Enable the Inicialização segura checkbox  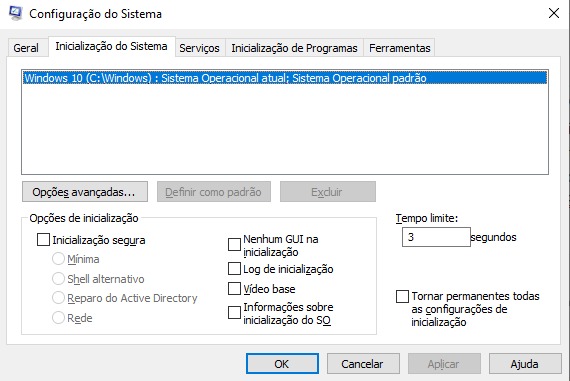pyautogui.click(x=44, y=240)
